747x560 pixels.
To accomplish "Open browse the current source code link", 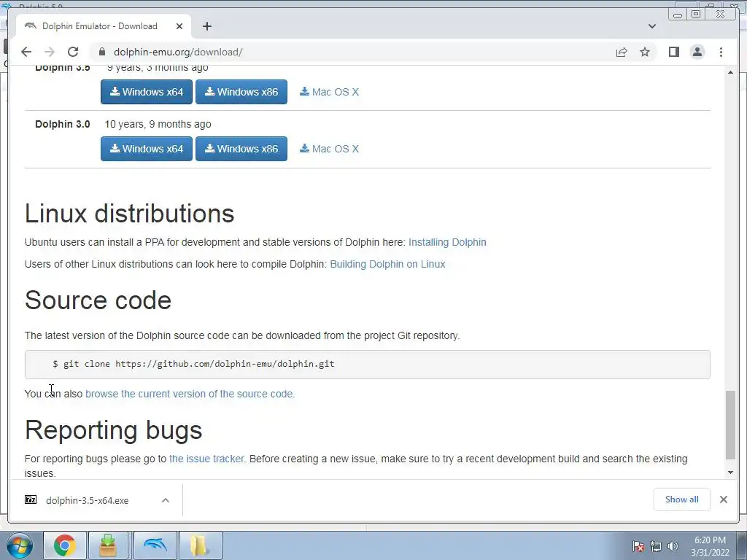I will (190, 394).
